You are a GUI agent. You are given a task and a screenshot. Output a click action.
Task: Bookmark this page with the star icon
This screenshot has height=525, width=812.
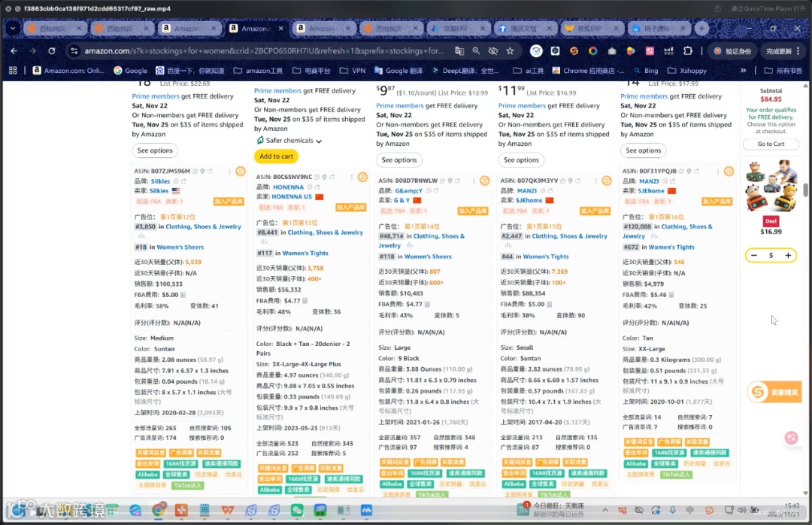click(510, 51)
